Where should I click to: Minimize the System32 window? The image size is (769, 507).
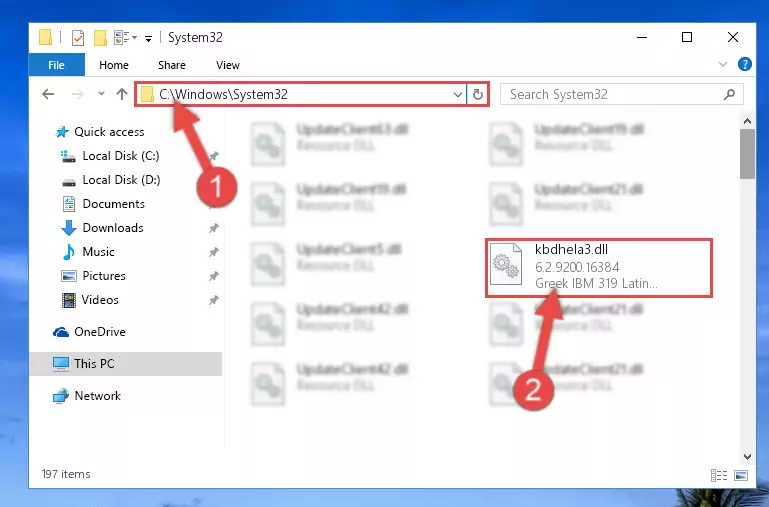[641, 37]
